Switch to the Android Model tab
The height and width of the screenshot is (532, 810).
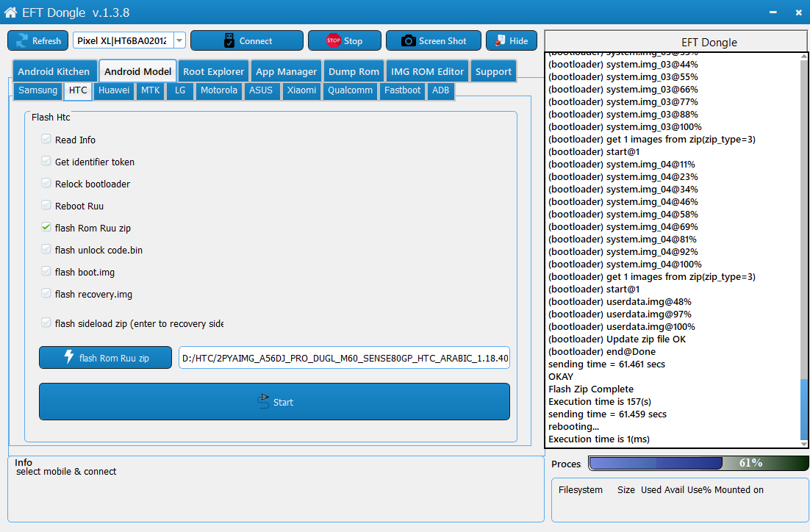click(138, 71)
